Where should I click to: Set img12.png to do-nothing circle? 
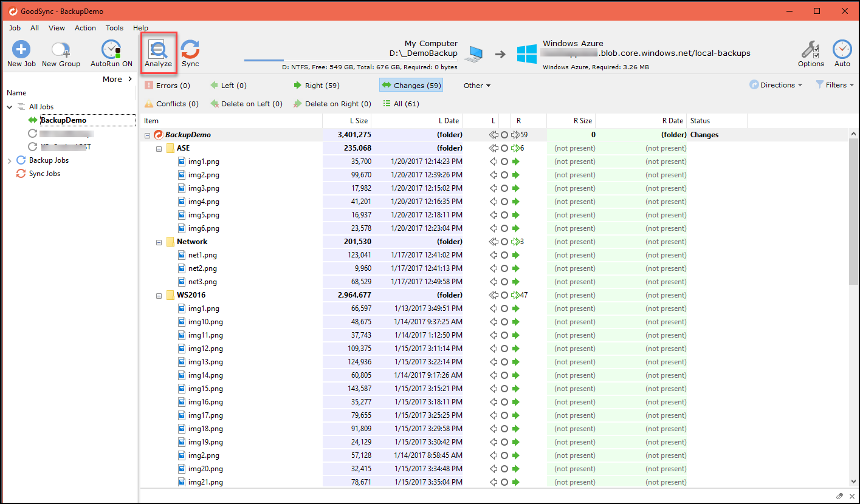pos(504,349)
